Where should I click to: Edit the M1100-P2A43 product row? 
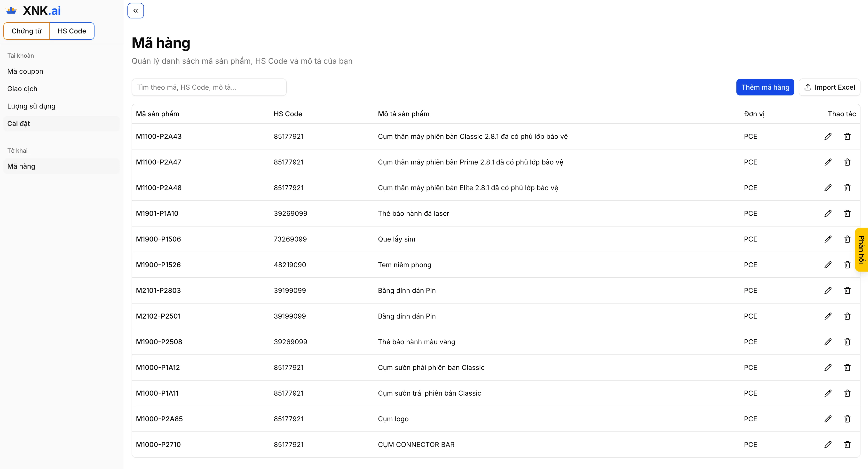[x=828, y=136]
